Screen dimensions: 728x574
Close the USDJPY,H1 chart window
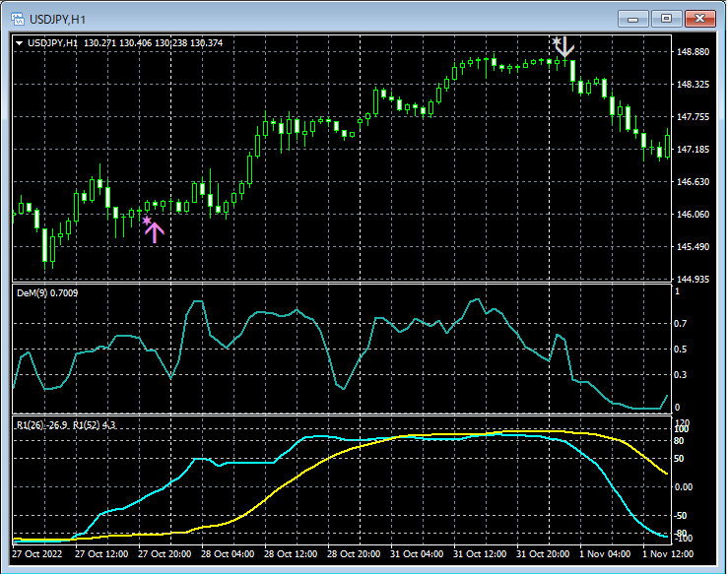(x=699, y=19)
